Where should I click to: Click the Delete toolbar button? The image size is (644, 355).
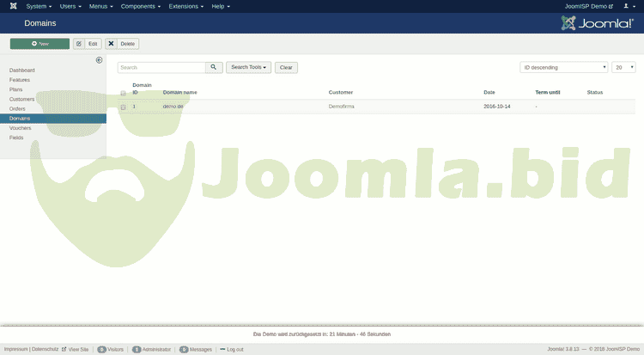[122, 43]
